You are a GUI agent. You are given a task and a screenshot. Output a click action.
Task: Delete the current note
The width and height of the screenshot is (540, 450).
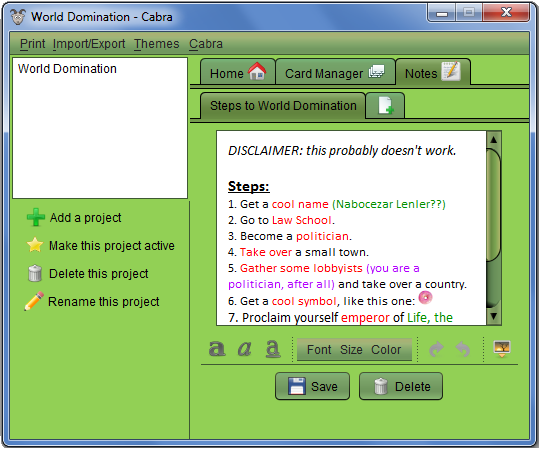coord(401,386)
